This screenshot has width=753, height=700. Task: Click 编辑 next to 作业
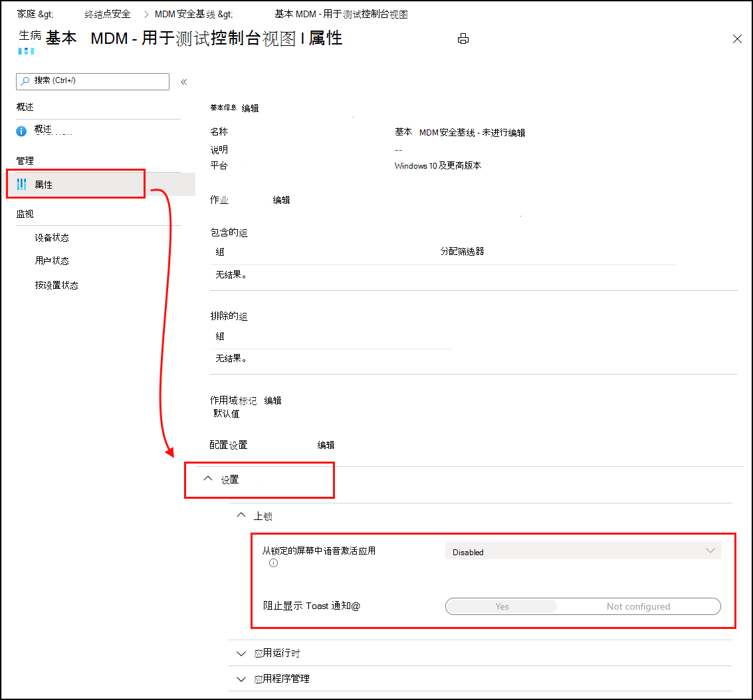(281, 200)
